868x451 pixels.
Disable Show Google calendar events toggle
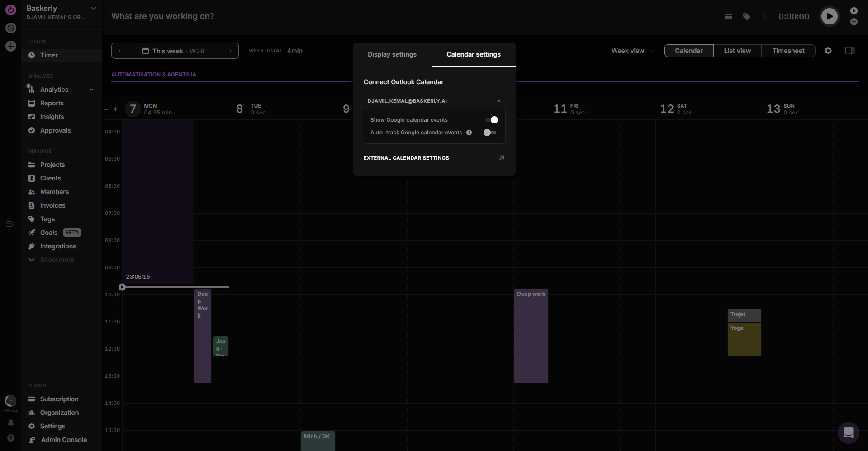tap(491, 120)
